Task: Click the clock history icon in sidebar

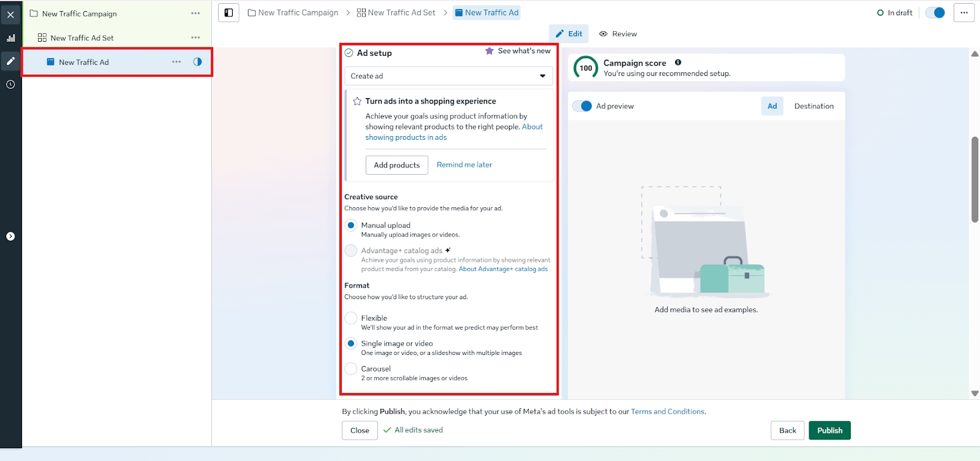Action: pos(10,85)
